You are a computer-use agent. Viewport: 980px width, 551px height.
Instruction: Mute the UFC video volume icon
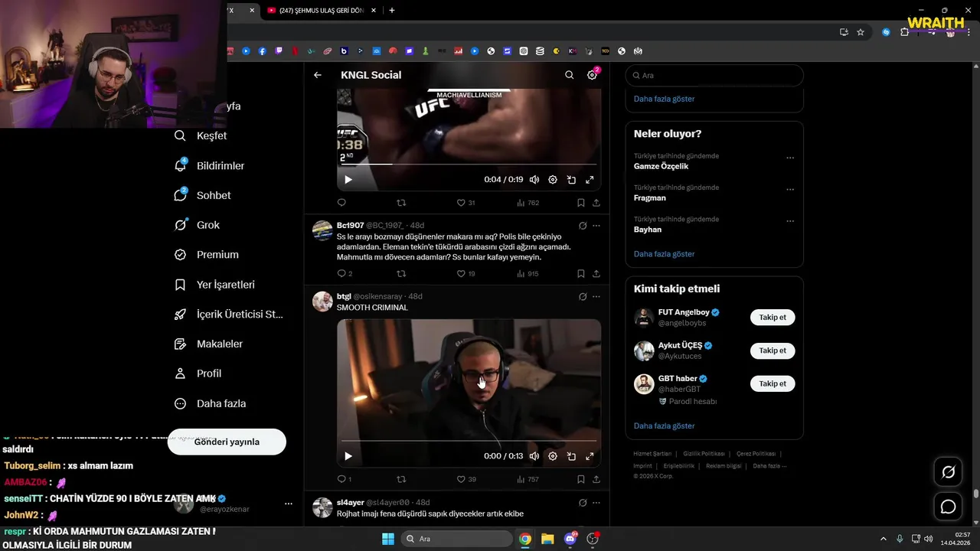pyautogui.click(x=534, y=180)
